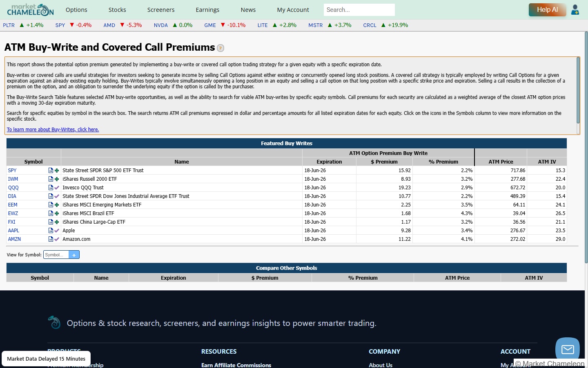Click the Market Chameleon logo
Screen dimensions: 588x368
(x=30, y=9)
